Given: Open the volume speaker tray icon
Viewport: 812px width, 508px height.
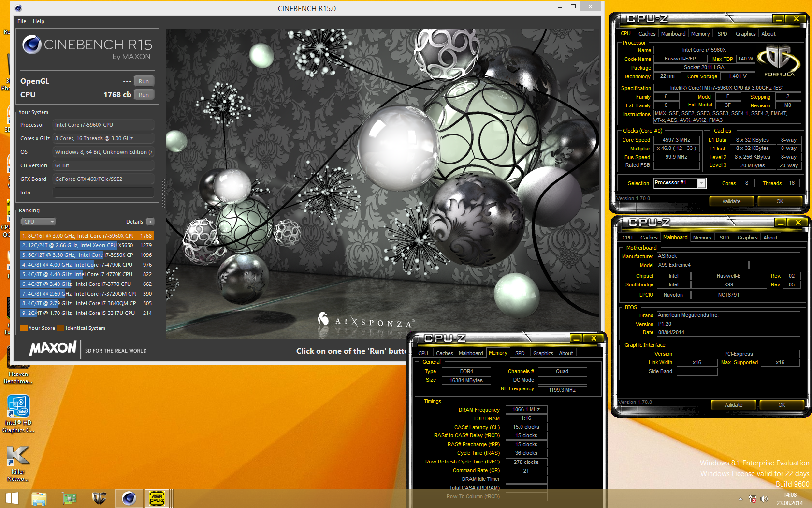Looking at the screenshot, I should coord(764,499).
